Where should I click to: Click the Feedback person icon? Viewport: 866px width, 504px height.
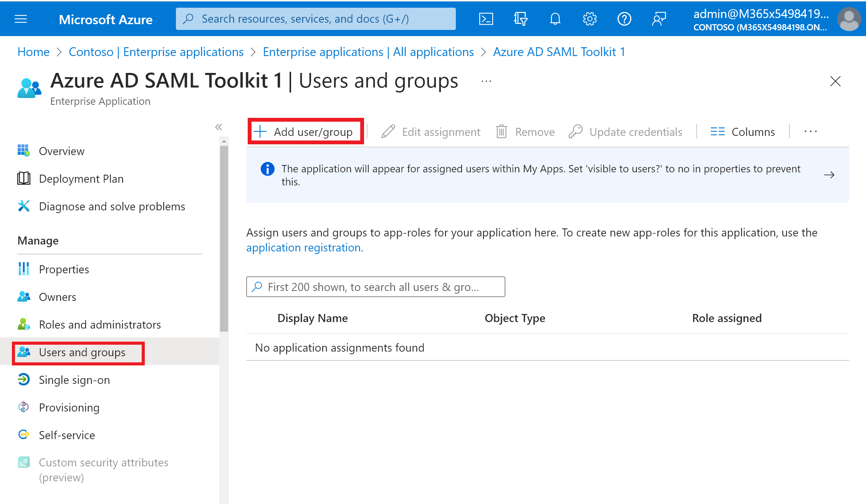click(659, 19)
